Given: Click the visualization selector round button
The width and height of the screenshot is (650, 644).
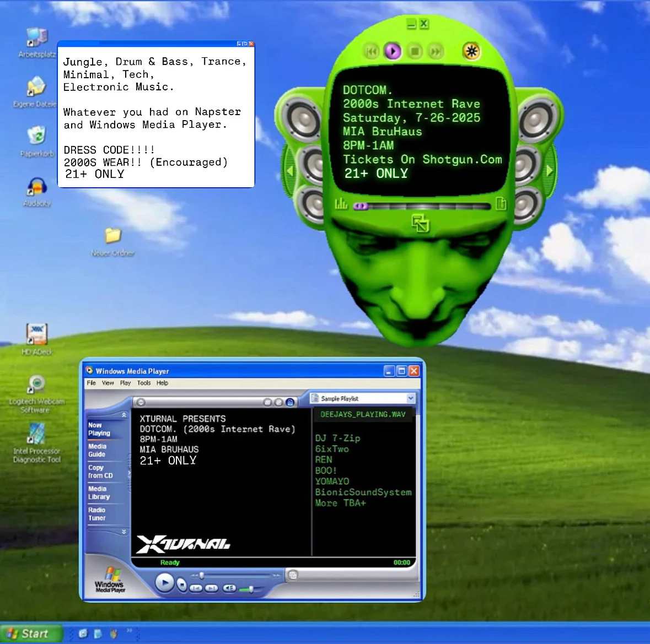Looking at the screenshot, I should click(x=141, y=402).
